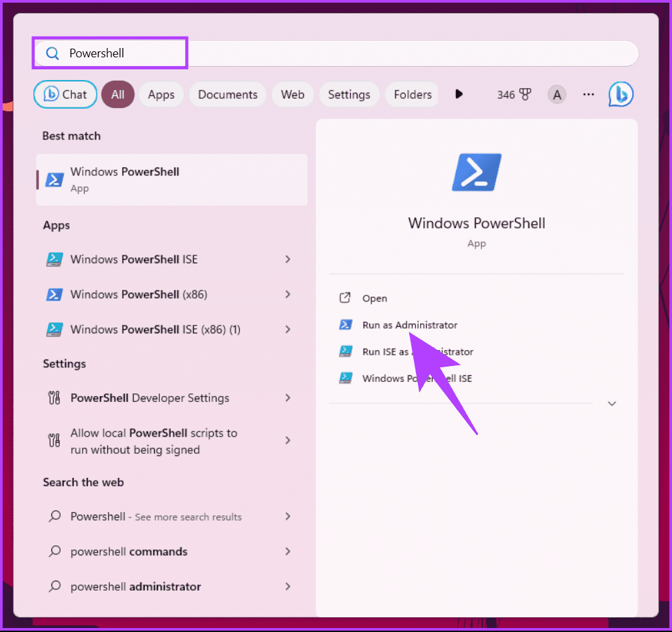Expand PowerShell Developer Settings chevron
672x632 pixels.
click(x=287, y=398)
